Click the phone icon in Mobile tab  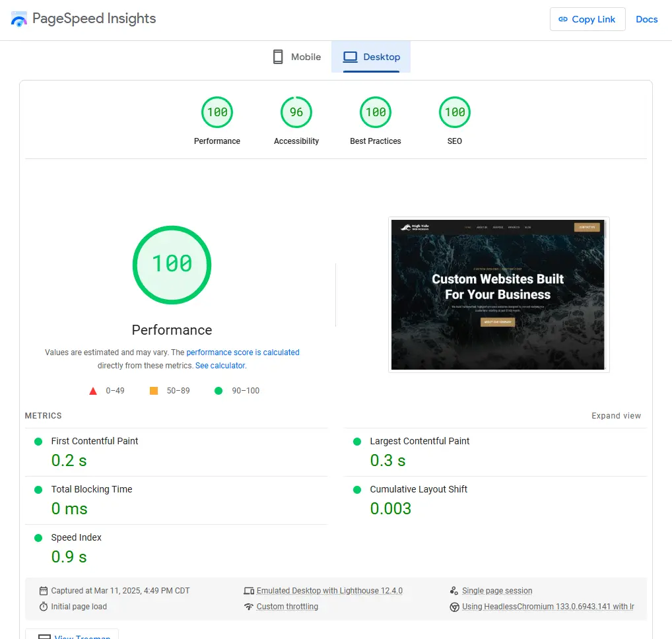tap(278, 57)
